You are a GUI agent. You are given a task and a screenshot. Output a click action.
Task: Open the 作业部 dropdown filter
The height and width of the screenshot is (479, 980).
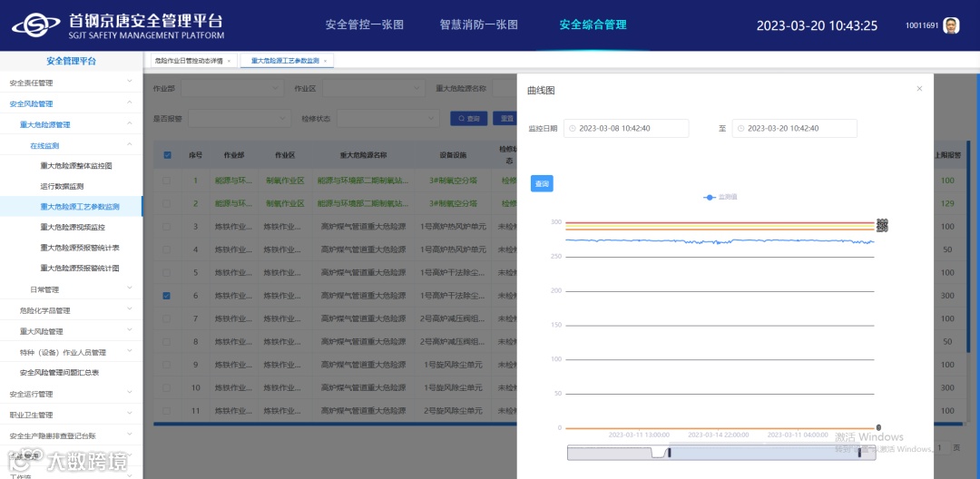(x=232, y=89)
